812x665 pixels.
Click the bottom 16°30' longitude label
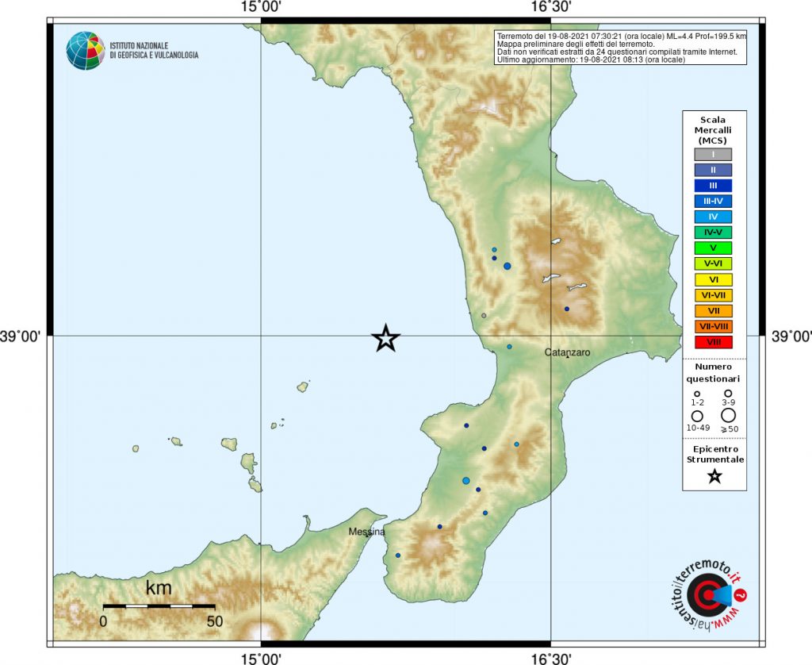[551, 659]
